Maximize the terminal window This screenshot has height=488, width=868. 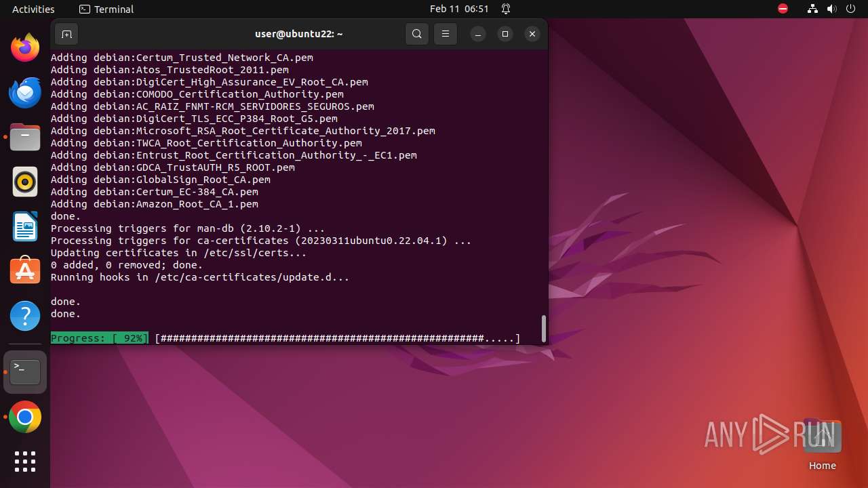[x=505, y=34]
